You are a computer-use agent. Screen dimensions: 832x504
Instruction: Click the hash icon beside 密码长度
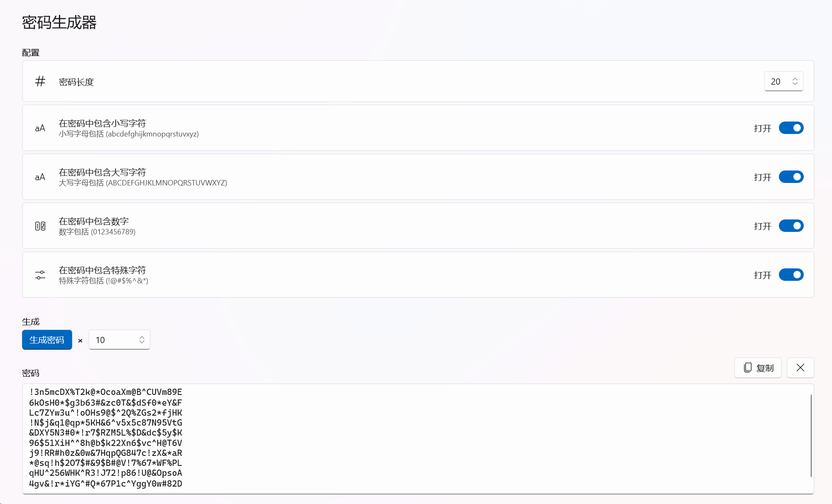[40, 81]
